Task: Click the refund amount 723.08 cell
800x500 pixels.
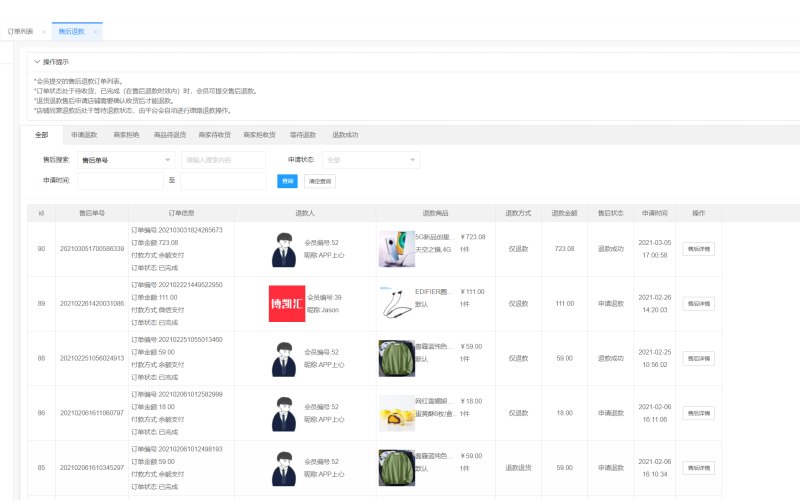Action: 564,249
